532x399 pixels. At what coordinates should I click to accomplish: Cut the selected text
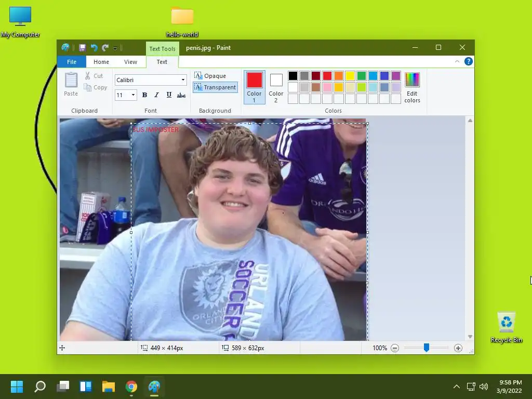[x=94, y=76]
